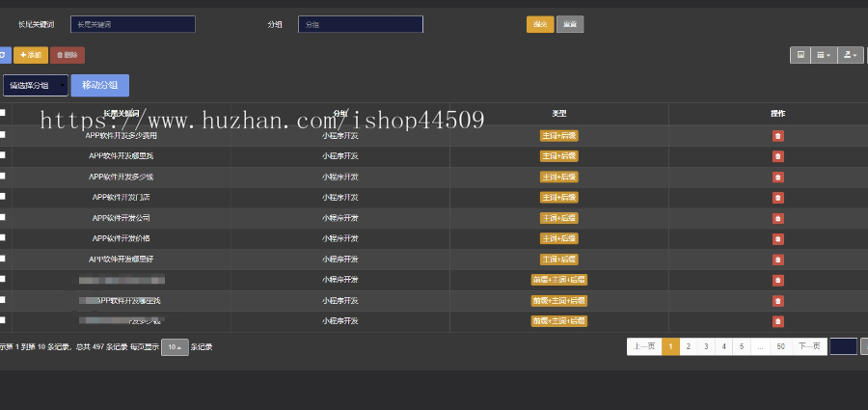Open the columns grid icon dropdown
Image resolution: width=868 pixels, height=410 pixels.
click(x=824, y=55)
